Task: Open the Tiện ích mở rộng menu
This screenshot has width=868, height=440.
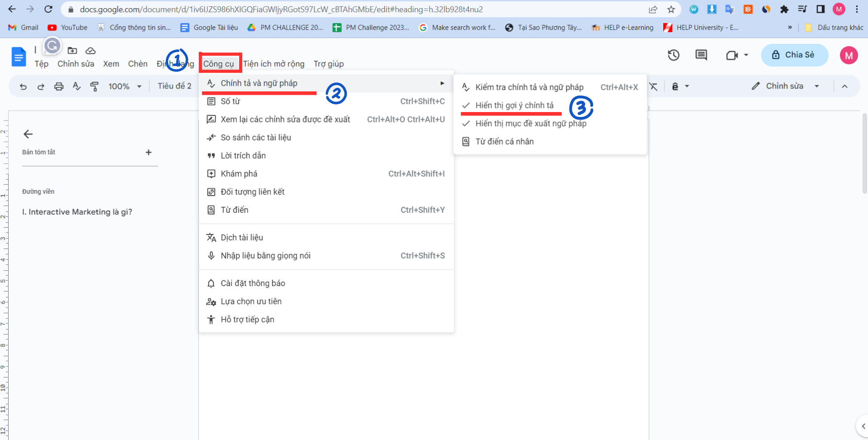Action: (x=274, y=64)
